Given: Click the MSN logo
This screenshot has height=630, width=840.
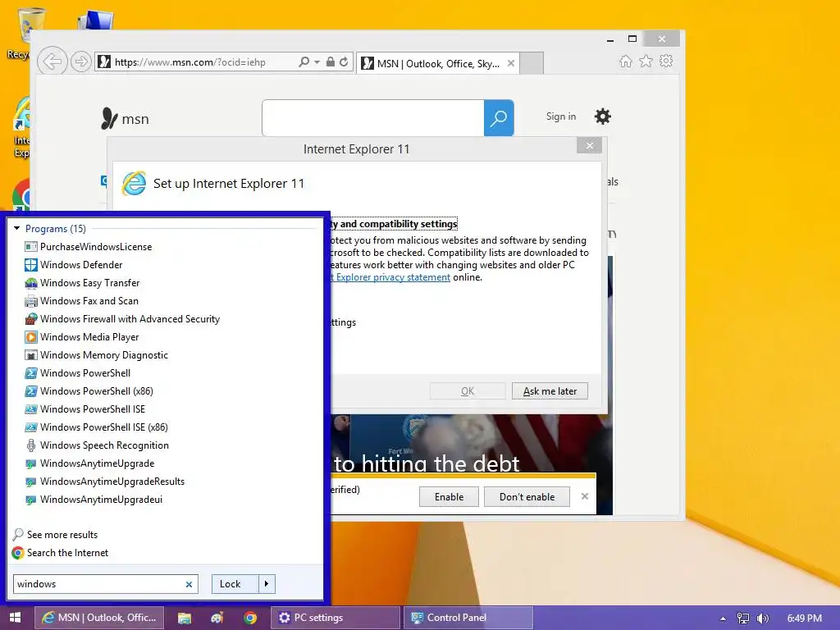Looking at the screenshot, I should click(126, 118).
